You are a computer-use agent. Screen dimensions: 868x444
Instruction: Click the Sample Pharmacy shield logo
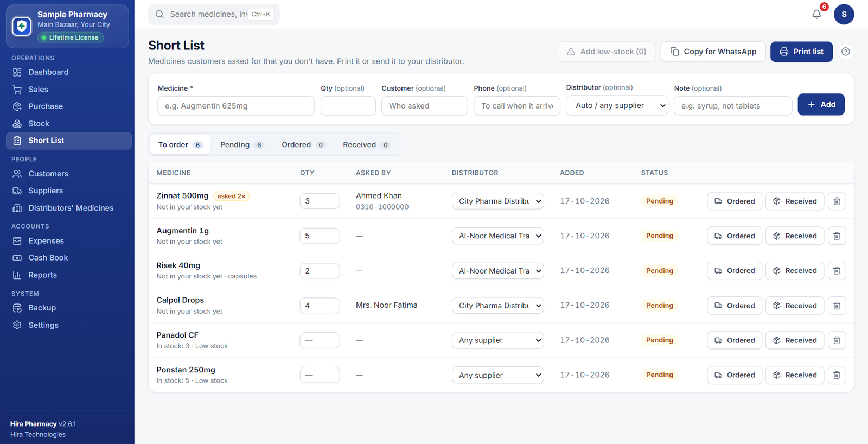pos(22,26)
